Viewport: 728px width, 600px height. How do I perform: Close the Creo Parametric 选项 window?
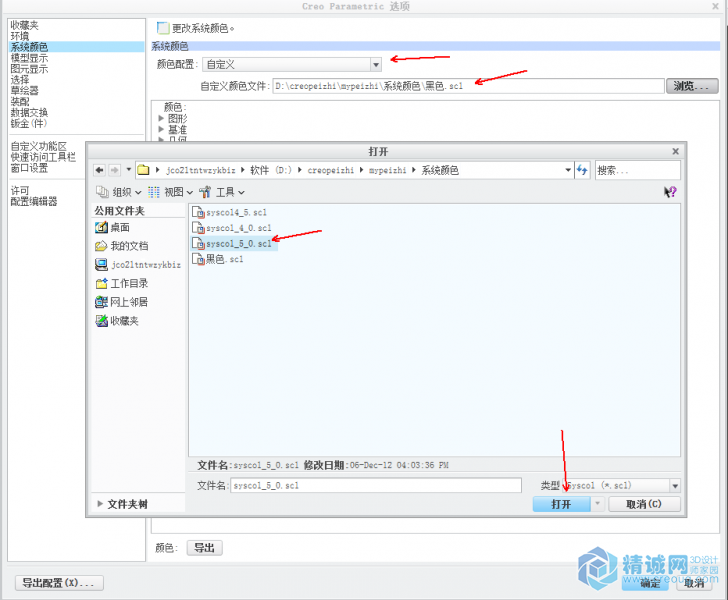[x=715, y=6]
